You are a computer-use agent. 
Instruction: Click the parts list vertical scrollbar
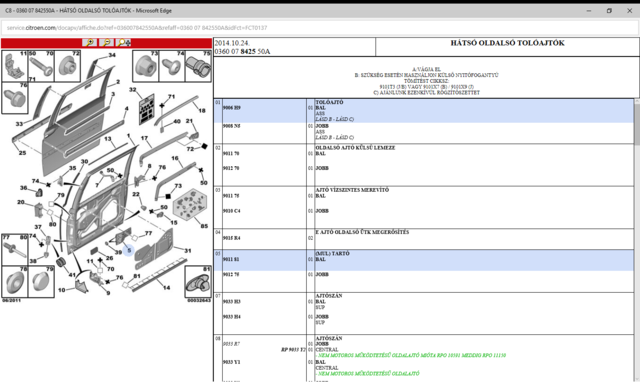tap(637, 240)
